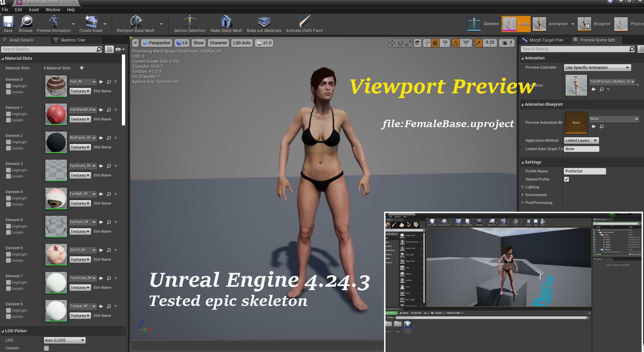The image size is (644, 352).
Task: Collapse Material Slots section
Action: tap(3, 58)
